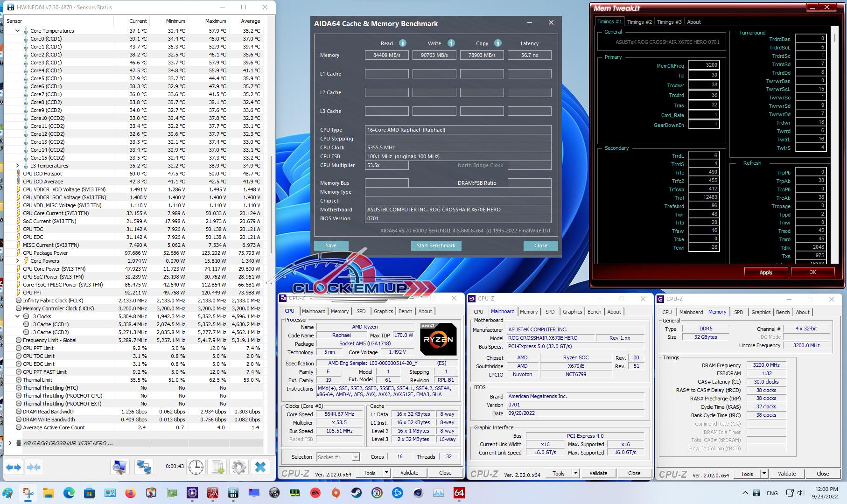Collapse Core Temperatures sensor group
847x504 pixels.
pos(18,31)
